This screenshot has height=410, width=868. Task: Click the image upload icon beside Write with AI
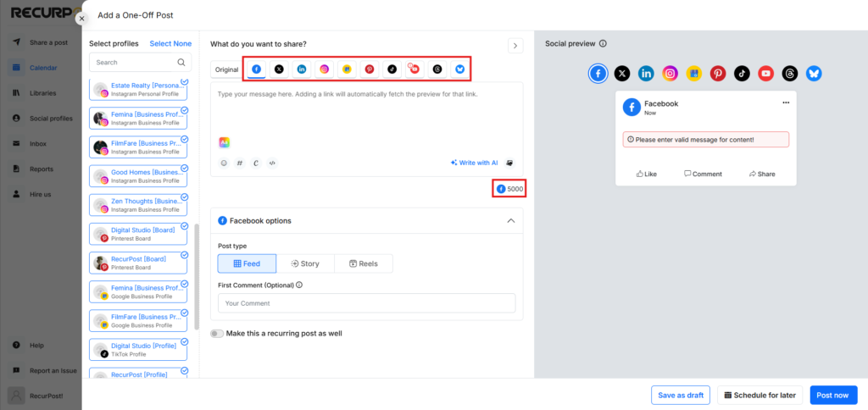point(510,163)
